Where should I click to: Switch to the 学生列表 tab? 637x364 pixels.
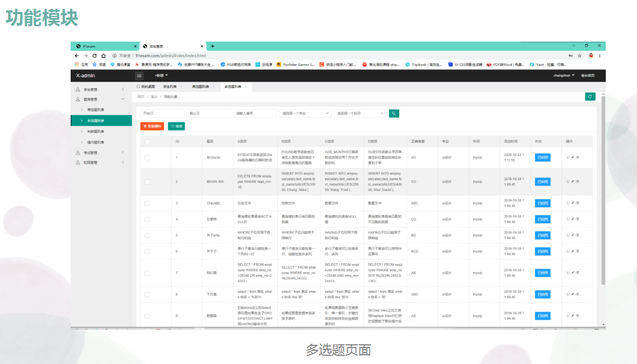tap(170, 86)
